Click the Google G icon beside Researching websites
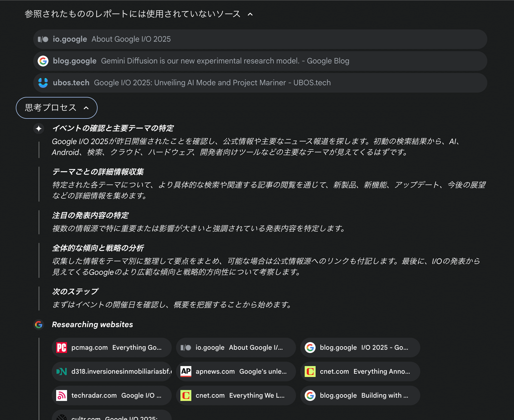Screen dimensions: 514x420 [39, 325]
